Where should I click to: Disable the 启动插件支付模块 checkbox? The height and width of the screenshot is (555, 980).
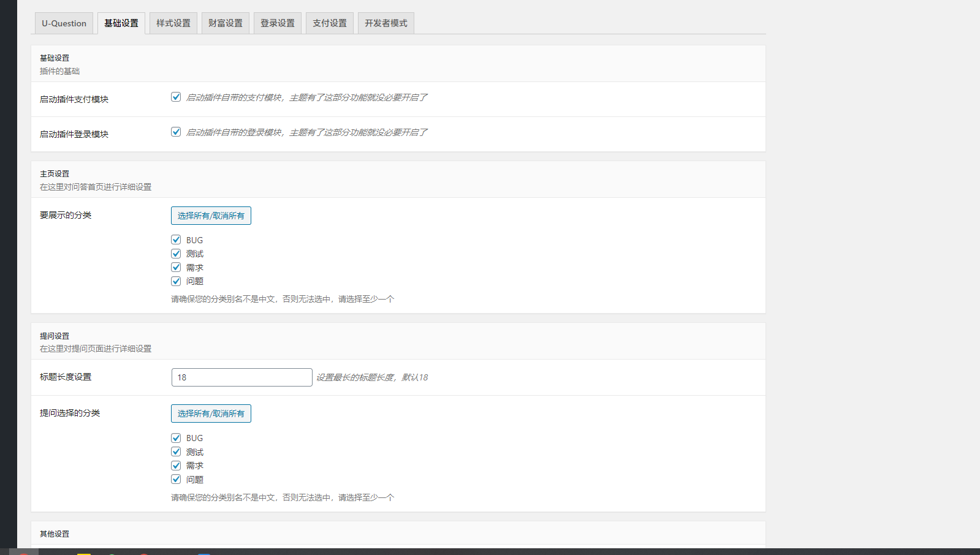coord(176,97)
